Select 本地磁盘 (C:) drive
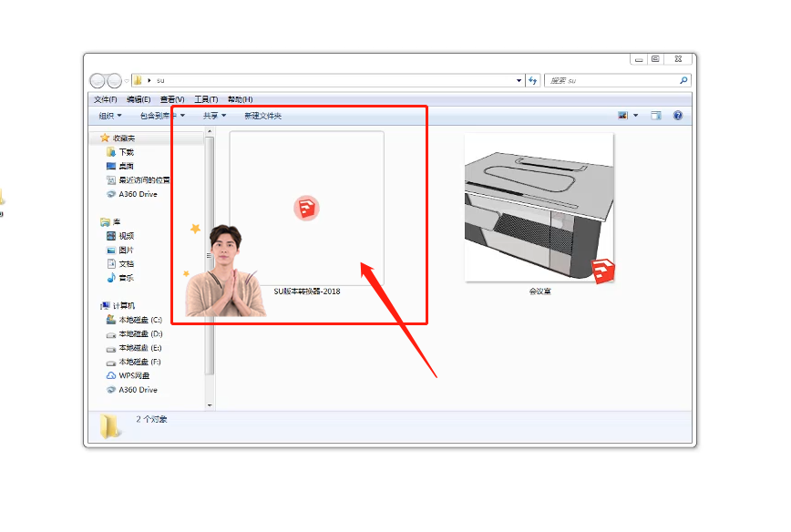 [x=140, y=320]
